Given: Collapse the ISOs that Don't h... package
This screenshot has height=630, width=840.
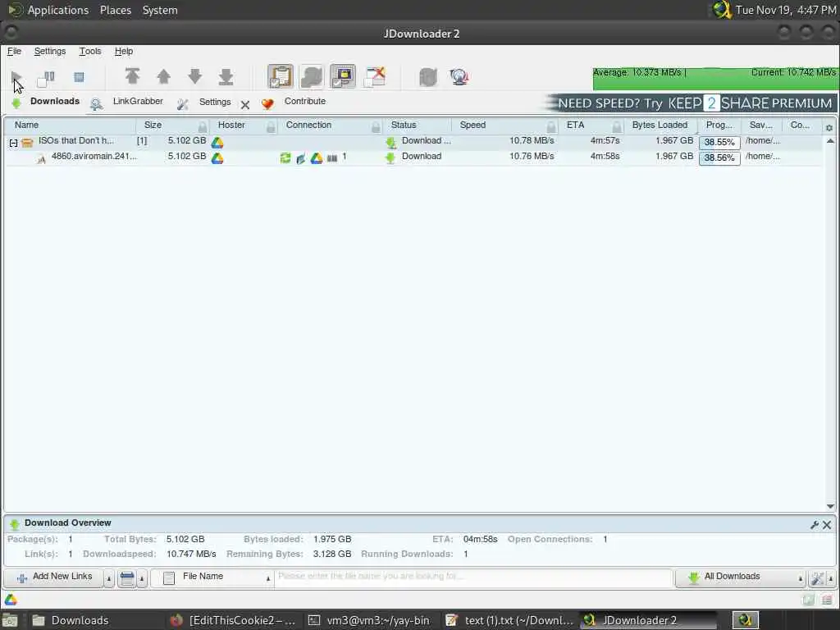Looking at the screenshot, I should [13, 143].
